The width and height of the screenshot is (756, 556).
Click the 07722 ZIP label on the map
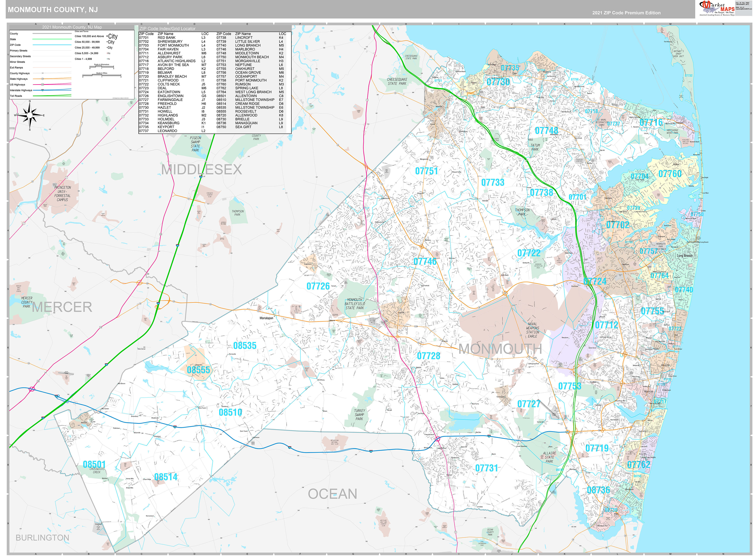tap(529, 253)
